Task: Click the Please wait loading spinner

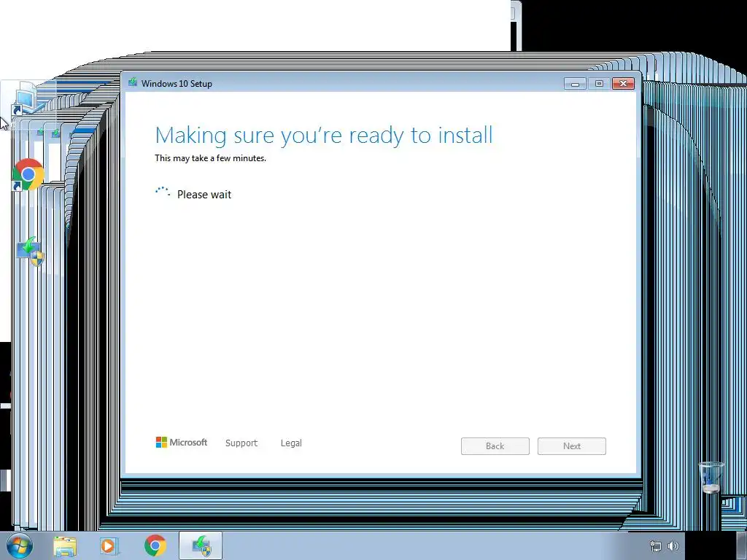Action: pos(163,192)
